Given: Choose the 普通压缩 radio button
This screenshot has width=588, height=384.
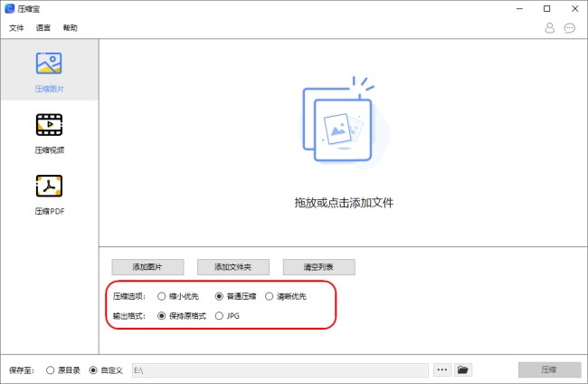Looking at the screenshot, I should (219, 296).
